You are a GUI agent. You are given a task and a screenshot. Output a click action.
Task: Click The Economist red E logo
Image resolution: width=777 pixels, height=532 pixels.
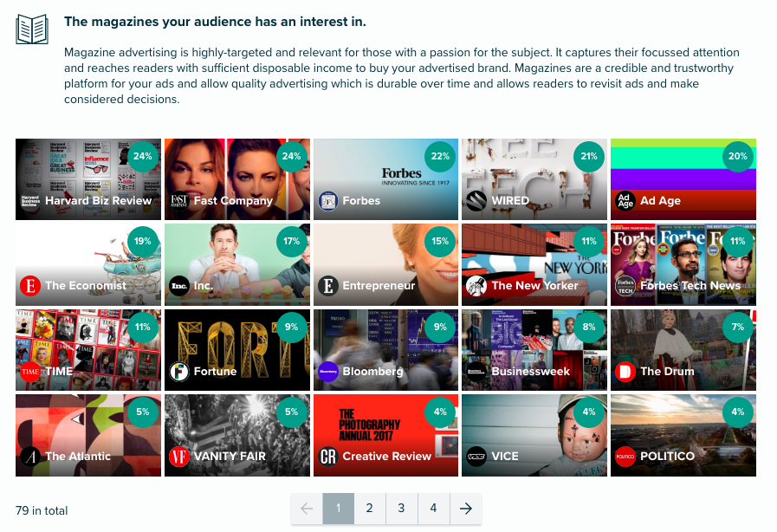click(30, 286)
